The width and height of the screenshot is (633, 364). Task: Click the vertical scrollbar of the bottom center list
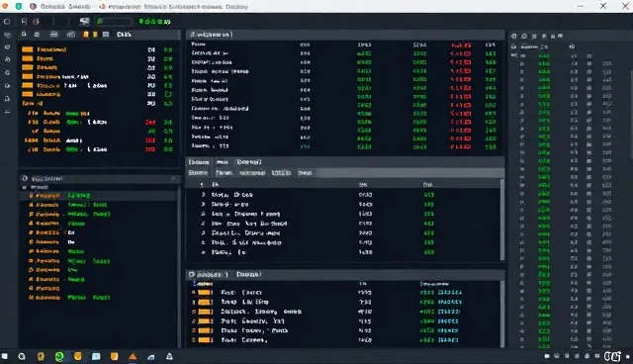[x=502, y=314]
